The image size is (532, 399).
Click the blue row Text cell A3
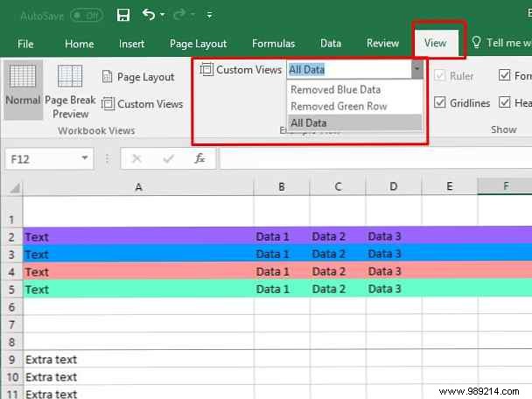pyautogui.click(x=138, y=254)
